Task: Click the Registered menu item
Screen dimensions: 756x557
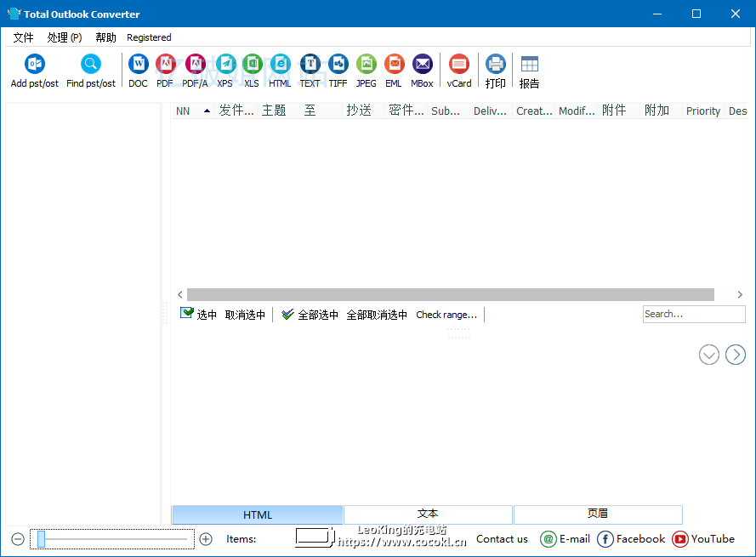Action: pos(149,37)
